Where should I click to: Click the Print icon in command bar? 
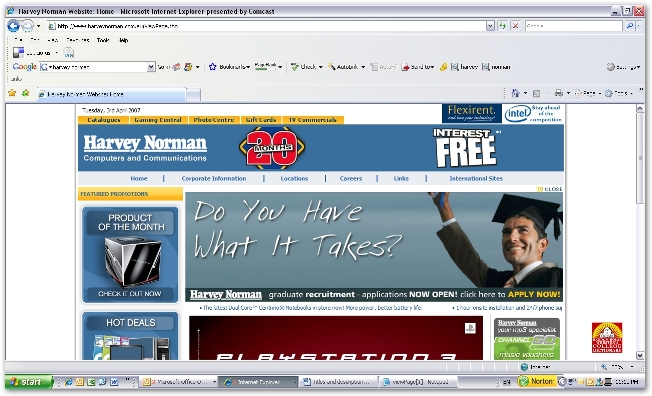click(558, 93)
